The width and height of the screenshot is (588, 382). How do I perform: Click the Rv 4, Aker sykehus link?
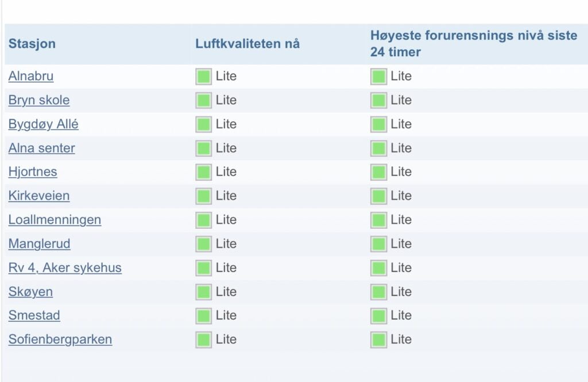65,267
